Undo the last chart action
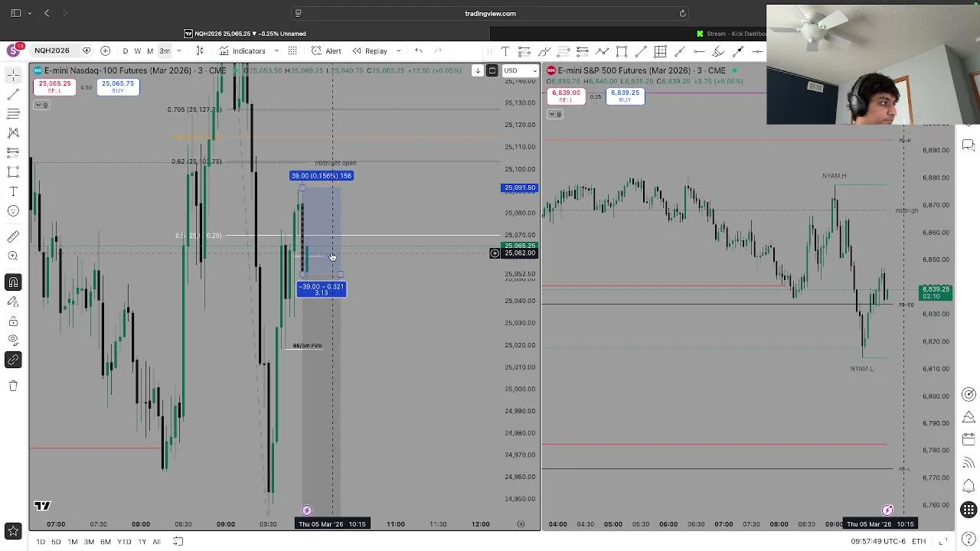 [x=419, y=51]
